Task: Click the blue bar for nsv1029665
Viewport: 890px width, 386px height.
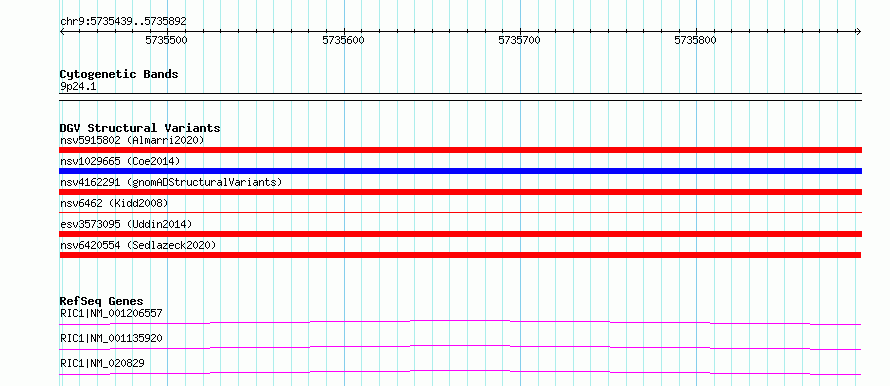Action: point(461,171)
